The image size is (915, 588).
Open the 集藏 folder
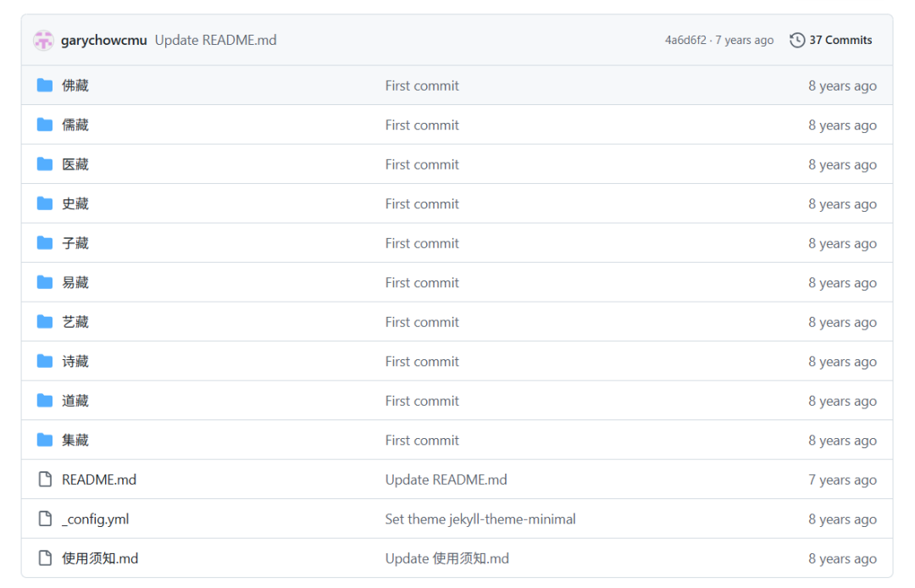pyautogui.click(x=75, y=441)
